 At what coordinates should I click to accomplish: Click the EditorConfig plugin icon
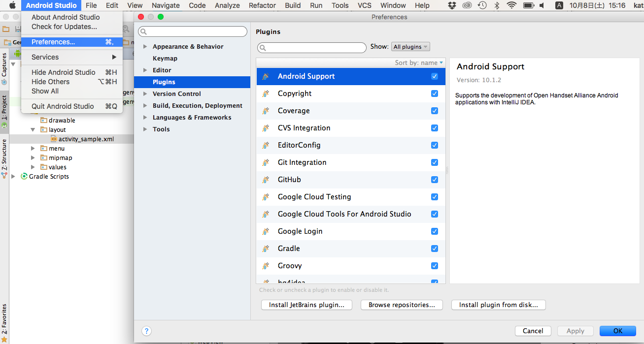266,145
